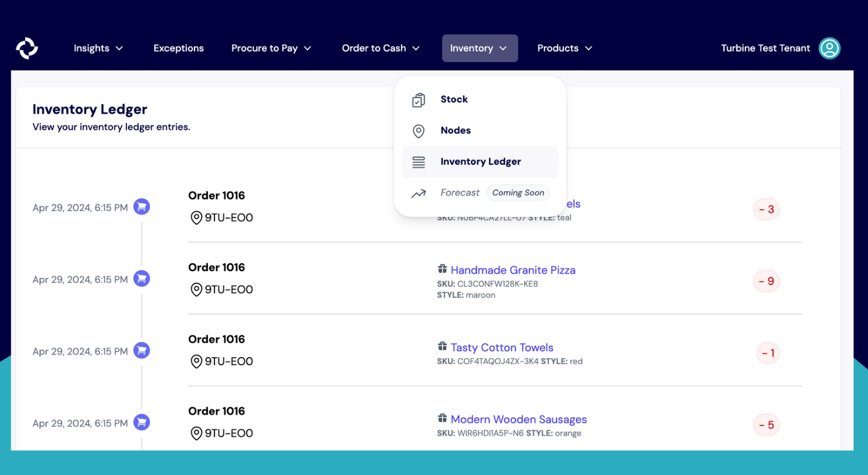The width and height of the screenshot is (868, 475).
Task: Select Inventory Ledger from the menu
Action: pyautogui.click(x=480, y=162)
